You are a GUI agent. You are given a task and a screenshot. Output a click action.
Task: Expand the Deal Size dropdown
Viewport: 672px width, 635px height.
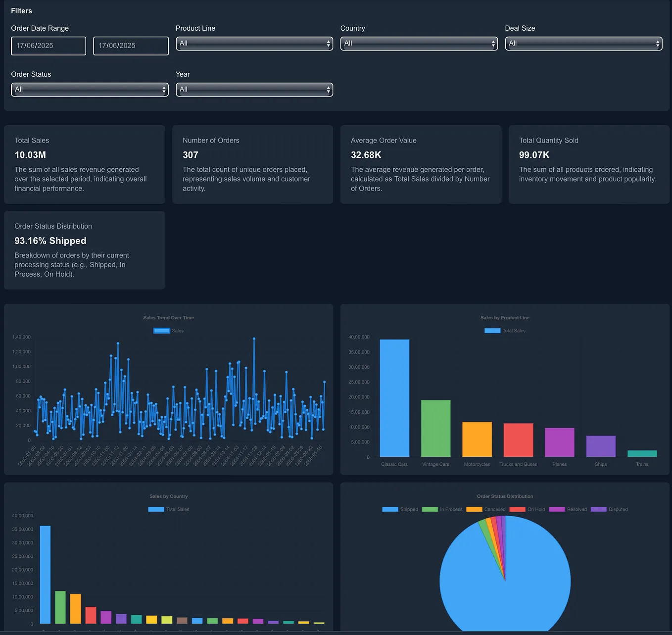(x=583, y=44)
